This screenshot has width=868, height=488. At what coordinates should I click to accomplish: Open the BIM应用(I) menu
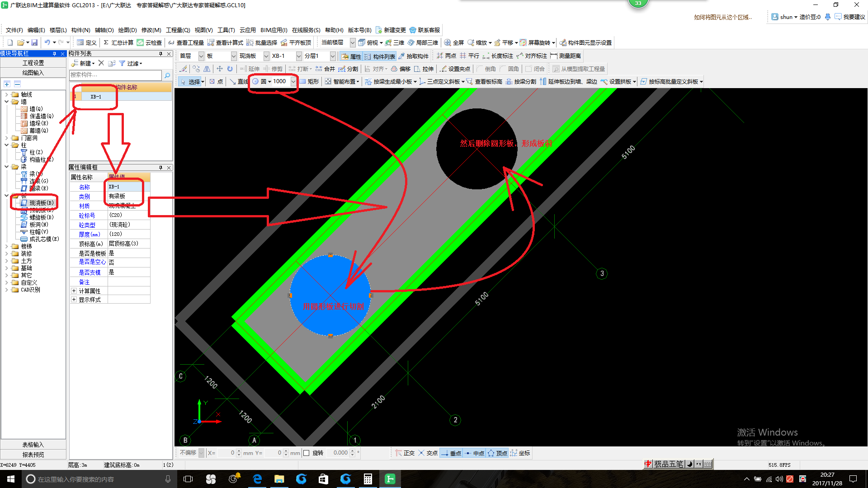click(274, 30)
